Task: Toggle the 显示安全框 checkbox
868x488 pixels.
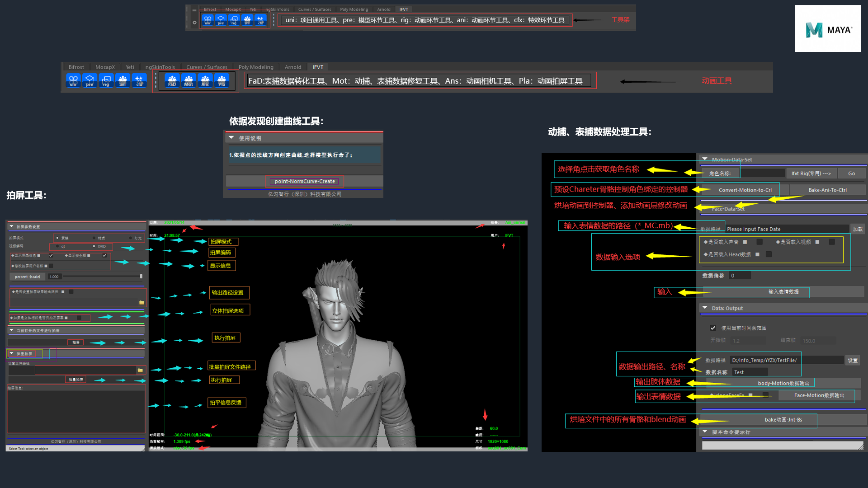Action: pos(104,255)
